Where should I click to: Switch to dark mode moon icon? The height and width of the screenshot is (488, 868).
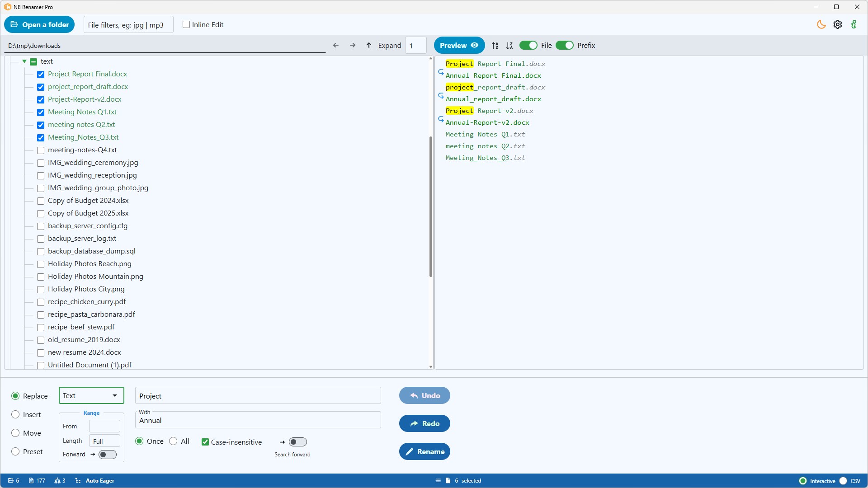point(821,25)
